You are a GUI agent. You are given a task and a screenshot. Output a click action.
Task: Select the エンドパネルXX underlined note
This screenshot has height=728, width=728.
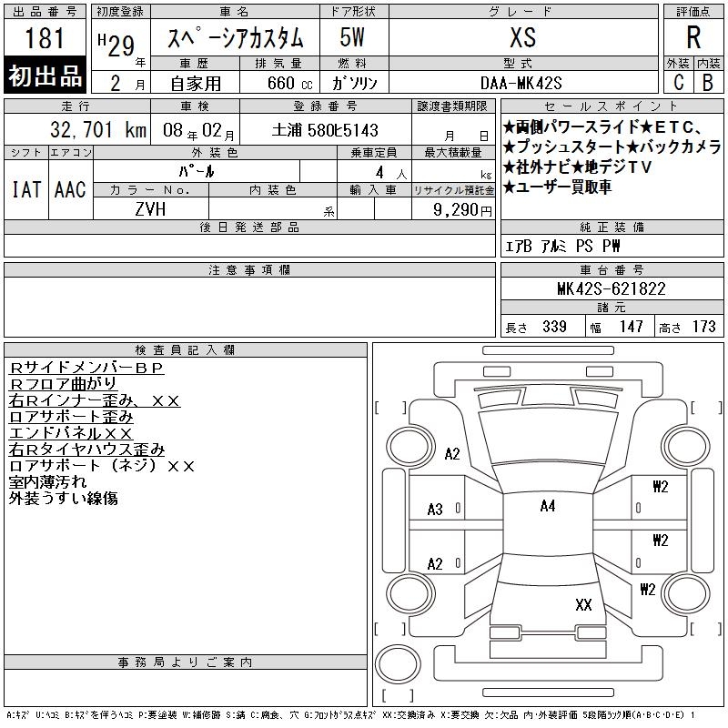click(x=71, y=433)
